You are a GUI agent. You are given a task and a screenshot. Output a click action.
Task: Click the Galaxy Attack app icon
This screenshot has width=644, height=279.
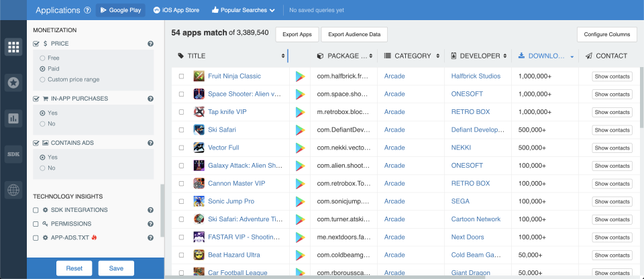199,166
